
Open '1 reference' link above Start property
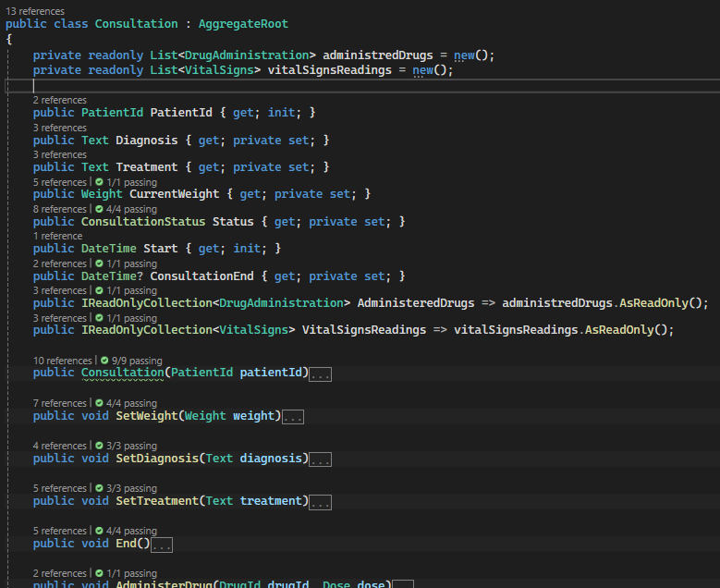click(x=58, y=236)
